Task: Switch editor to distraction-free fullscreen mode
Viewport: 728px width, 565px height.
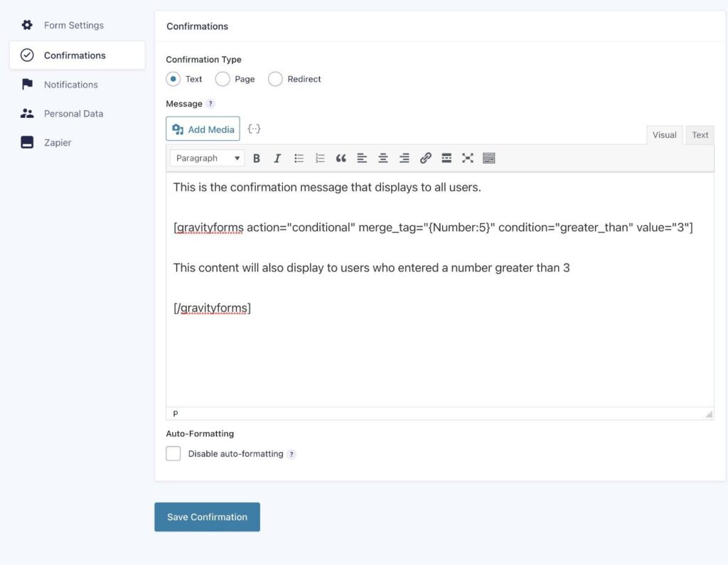Action: click(468, 158)
